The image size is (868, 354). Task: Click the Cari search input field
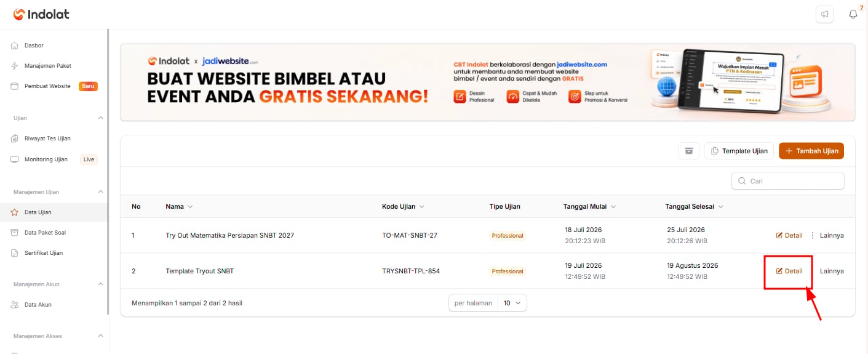pos(787,181)
